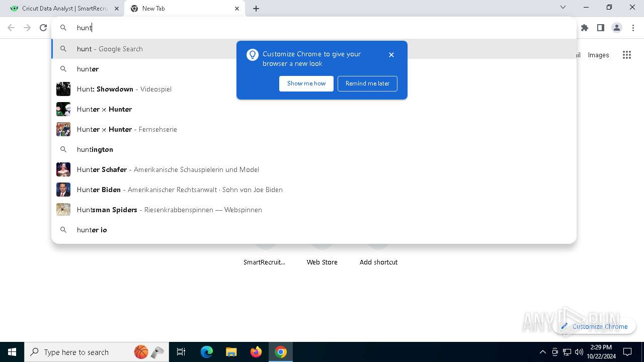Open Task View on the taskbar

(x=181, y=352)
